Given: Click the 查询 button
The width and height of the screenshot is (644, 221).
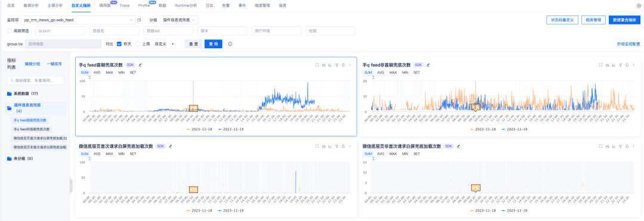Looking at the screenshot, I should 213,44.
